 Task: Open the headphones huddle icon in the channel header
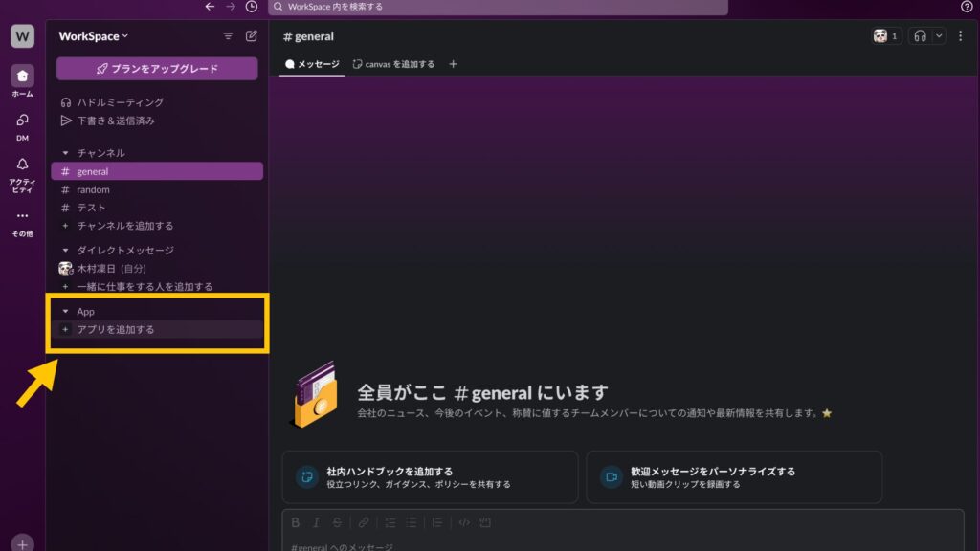[921, 36]
